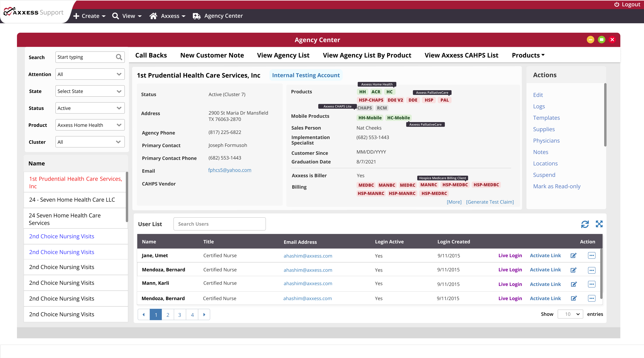Open the Axxess menu

pyautogui.click(x=167, y=16)
